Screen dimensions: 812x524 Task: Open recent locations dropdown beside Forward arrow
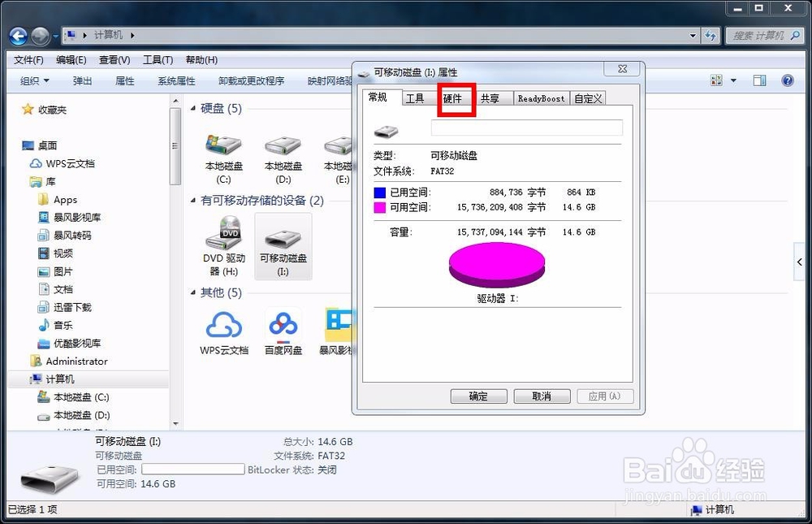click(x=55, y=37)
